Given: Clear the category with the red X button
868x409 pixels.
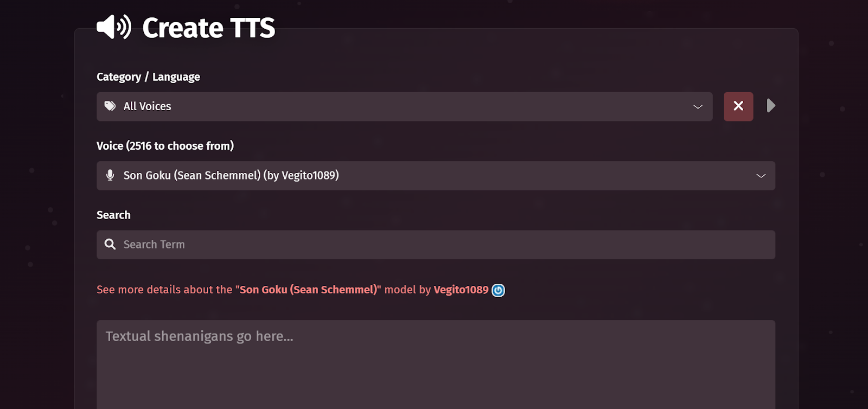Looking at the screenshot, I should tap(738, 106).
